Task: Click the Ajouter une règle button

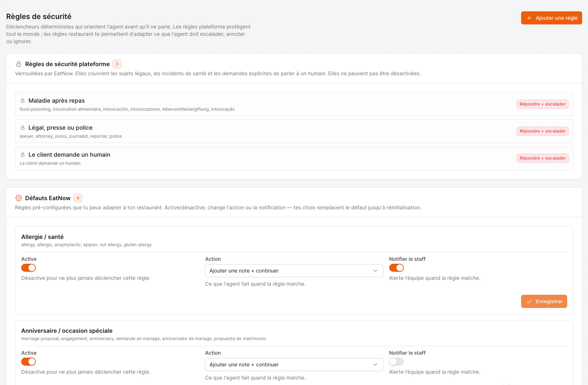Action: 551,18
